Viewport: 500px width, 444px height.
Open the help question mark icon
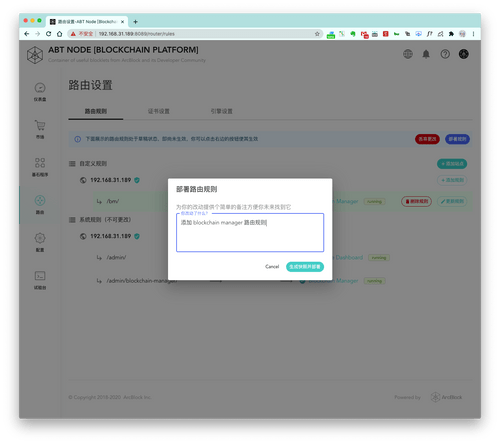pos(445,54)
